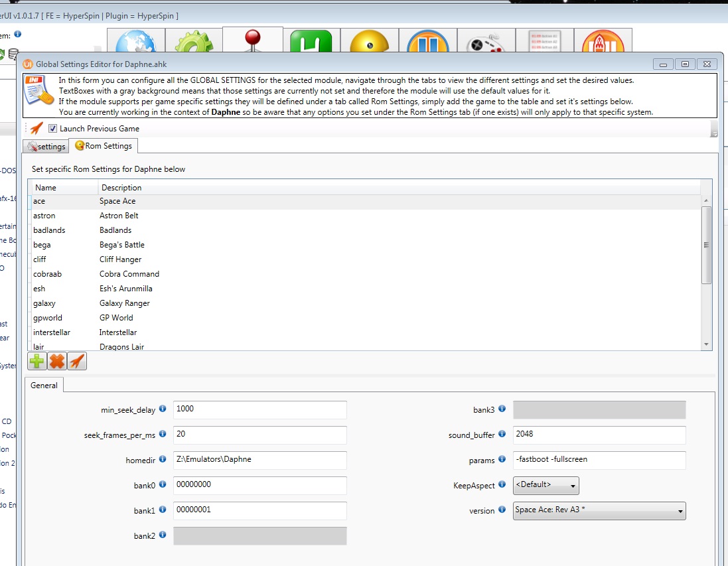Click the info icon next to min_seek_delay

tap(163, 409)
